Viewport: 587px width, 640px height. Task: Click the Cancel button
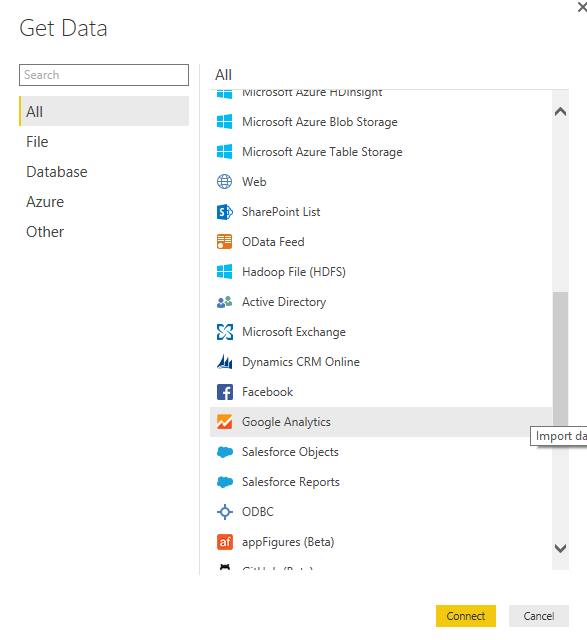539,616
